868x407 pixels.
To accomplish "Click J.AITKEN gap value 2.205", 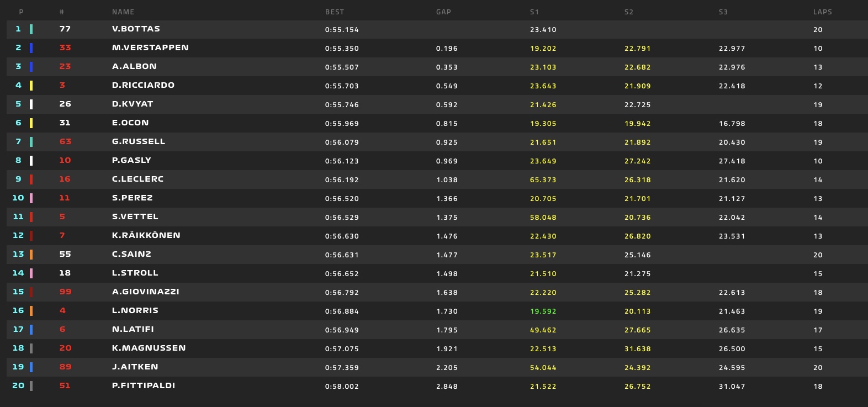I will [447, 368].
